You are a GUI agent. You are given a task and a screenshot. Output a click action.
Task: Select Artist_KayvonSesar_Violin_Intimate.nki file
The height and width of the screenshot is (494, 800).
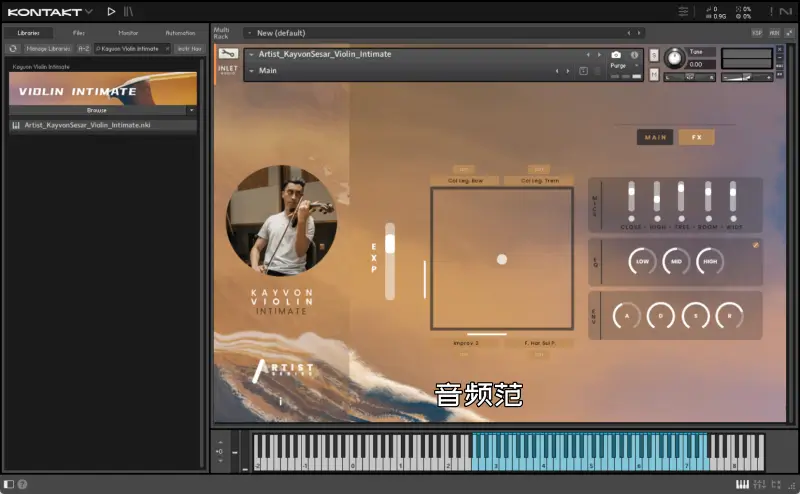point(103,125)
